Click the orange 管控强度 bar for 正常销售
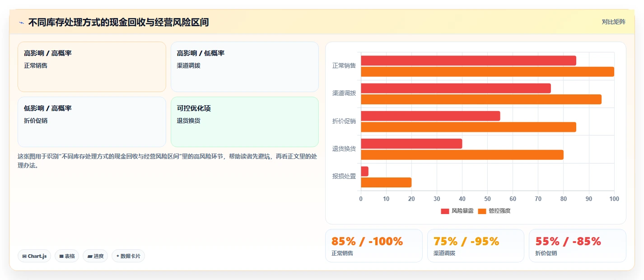 487,71
